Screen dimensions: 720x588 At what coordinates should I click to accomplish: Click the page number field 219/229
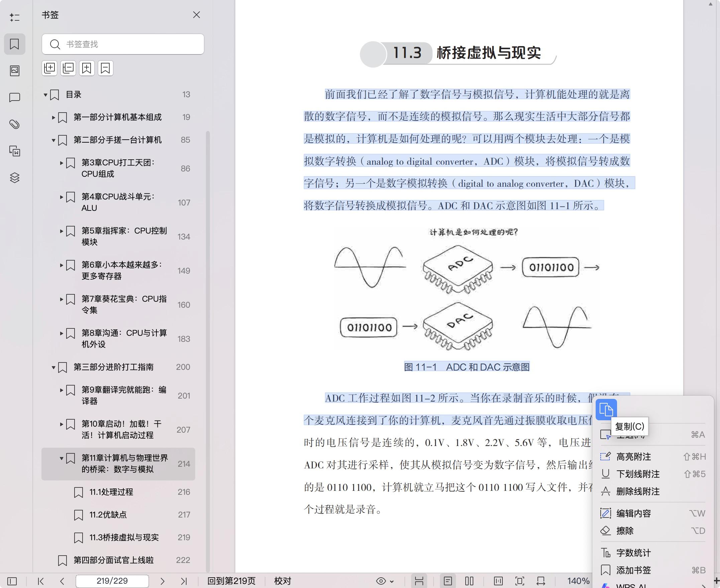pyautogui.click(x=112, y=581)
